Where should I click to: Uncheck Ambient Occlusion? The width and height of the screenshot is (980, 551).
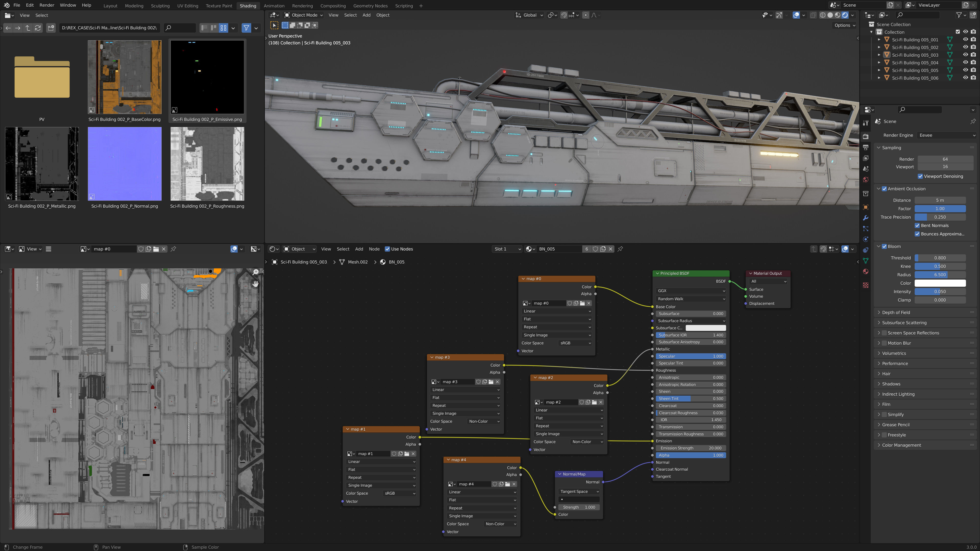pos(885,189)
